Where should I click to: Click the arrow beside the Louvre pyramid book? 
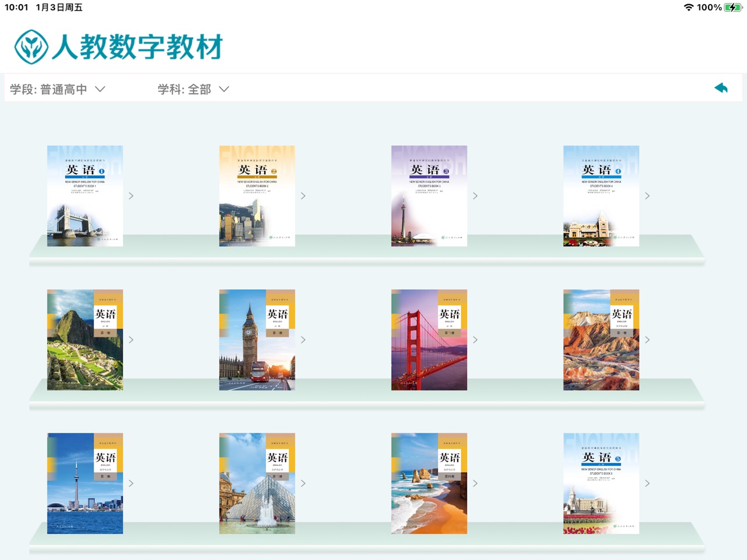[303, 483]
